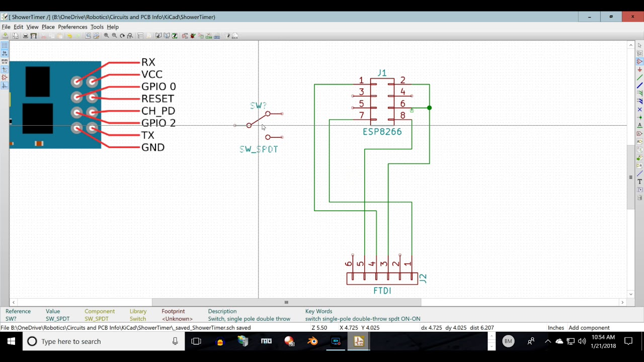Run the Electrical Rules Check bug icon
The image size is (644, 362).
[193, 36]
